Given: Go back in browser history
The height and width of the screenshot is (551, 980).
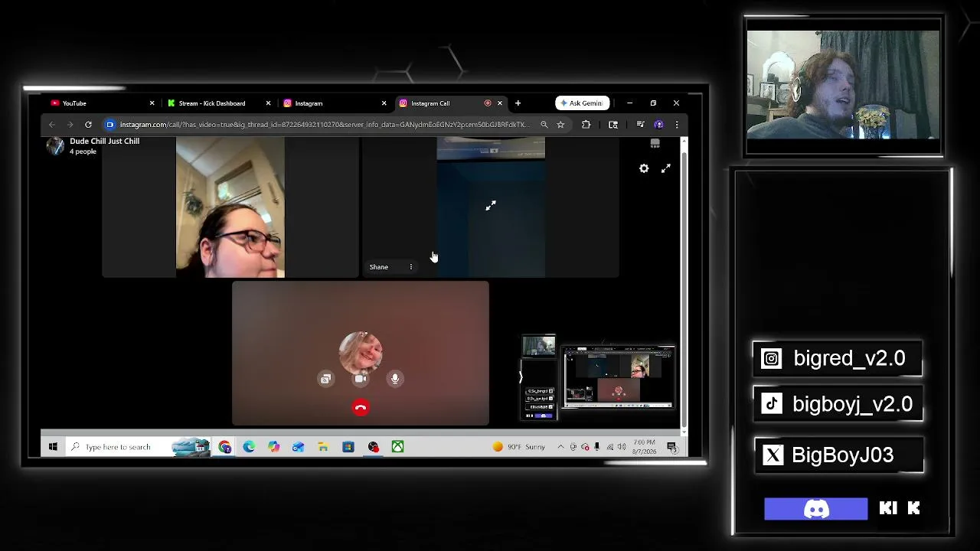Looking at the screenshot, I should click(52, 125).
